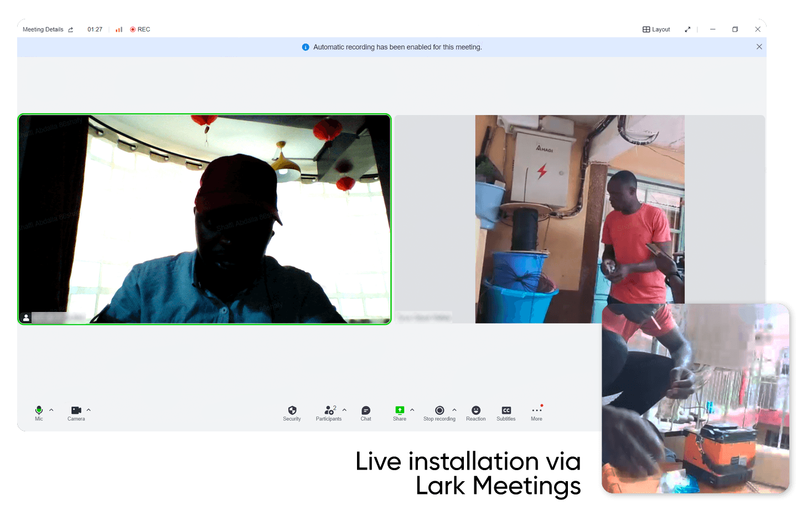Open the Security shield settings
Screen dimensions: 812x521
click(x=292, y=413)
